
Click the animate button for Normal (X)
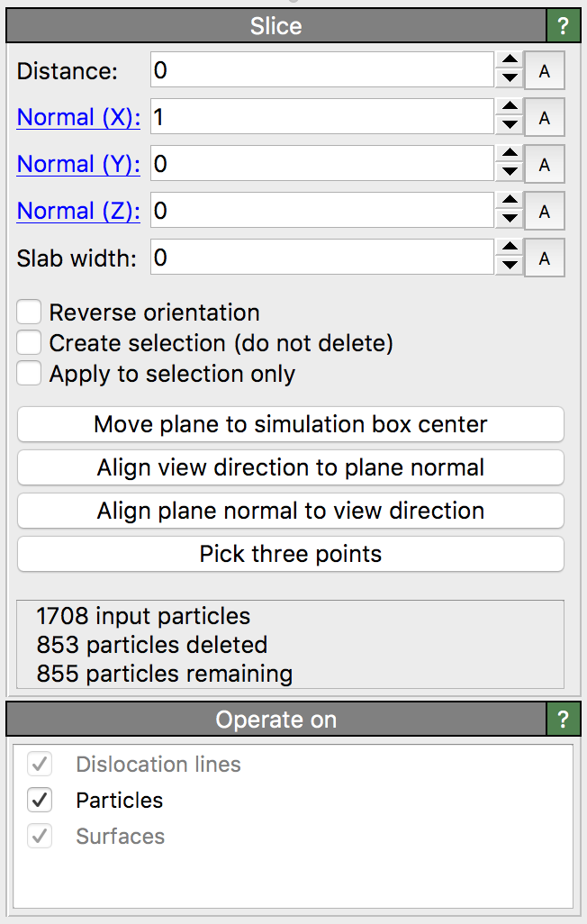tap(544, 118)
